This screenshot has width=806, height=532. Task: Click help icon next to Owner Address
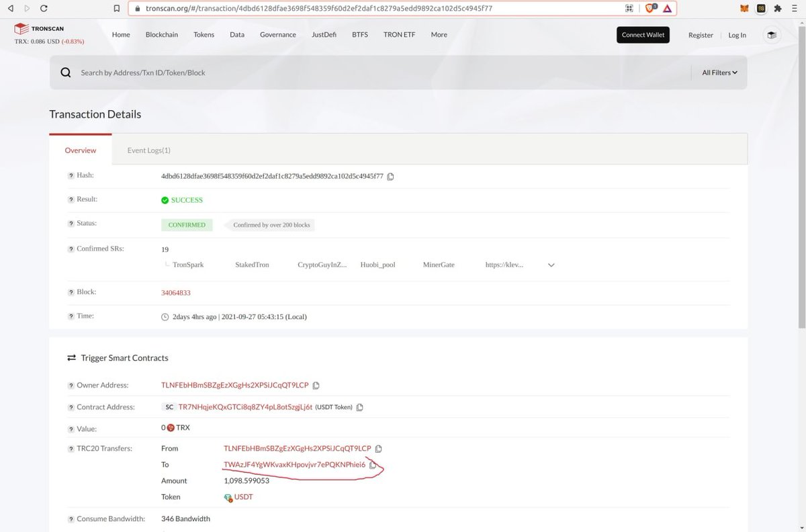coord(71,386)
